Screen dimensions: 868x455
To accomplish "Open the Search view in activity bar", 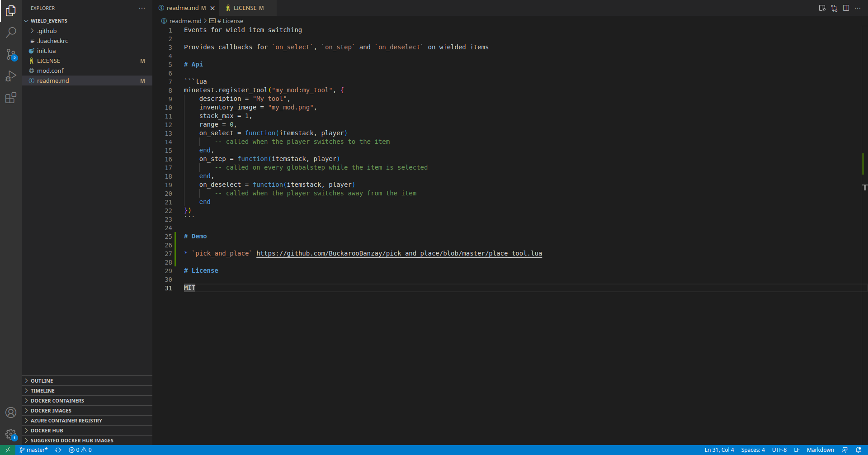I will click(11, 32).
